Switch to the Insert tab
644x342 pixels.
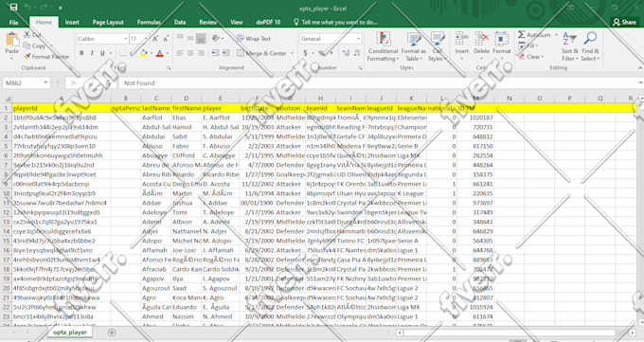coord(72,22)
